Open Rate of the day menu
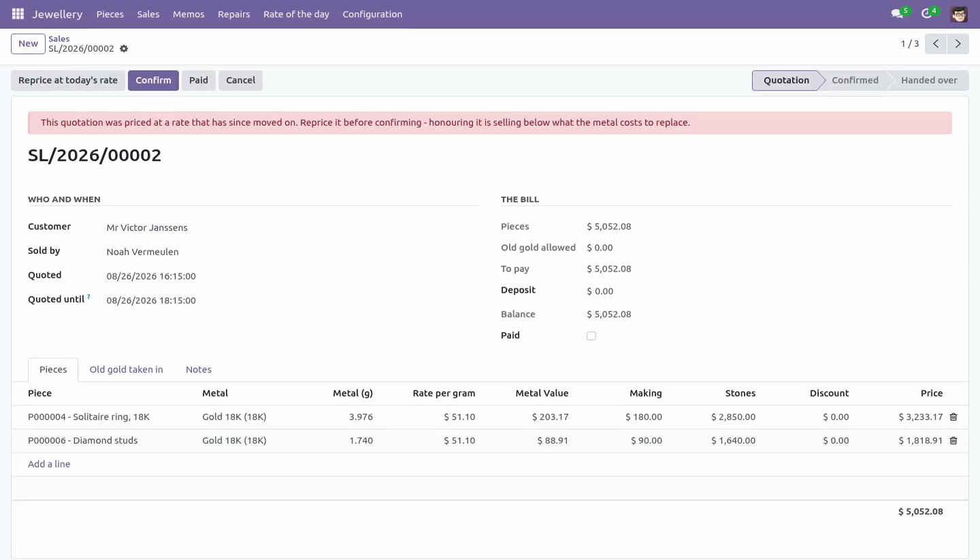This screenshot has width=980, height=560. click(296, 14)
